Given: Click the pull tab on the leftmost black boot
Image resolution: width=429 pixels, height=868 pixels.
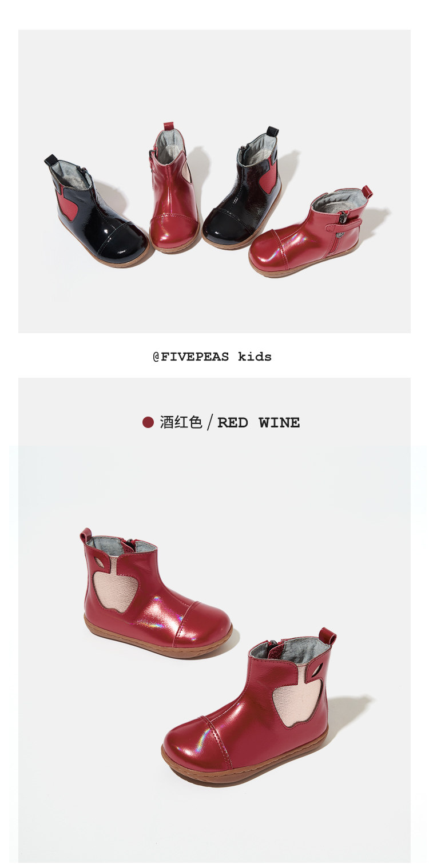Looking at the screenshot, I should 51,160.
